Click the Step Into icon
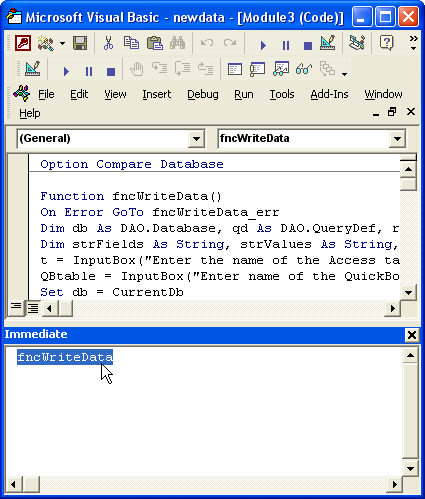Viewport: 425px width, 499px height. pos(160,69)
